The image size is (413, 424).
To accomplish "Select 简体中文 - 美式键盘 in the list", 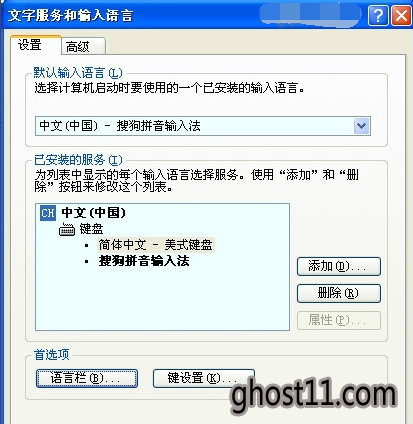I will pyautogui.click(x=156, y=245).
